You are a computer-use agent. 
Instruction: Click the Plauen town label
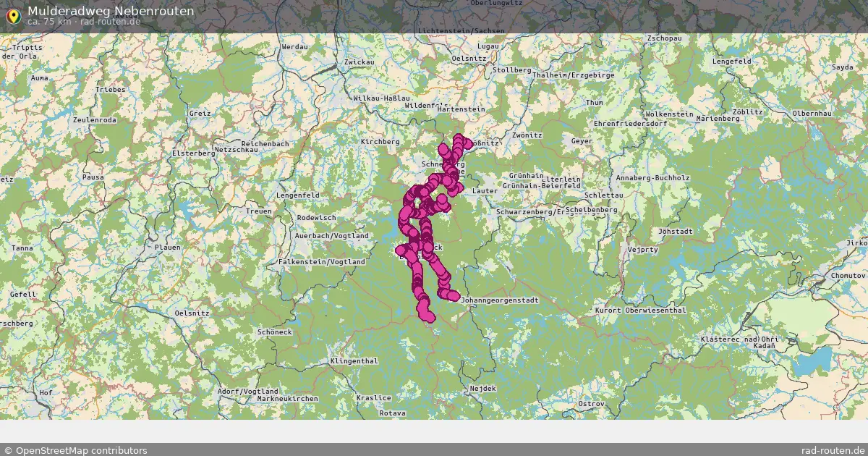167,247
